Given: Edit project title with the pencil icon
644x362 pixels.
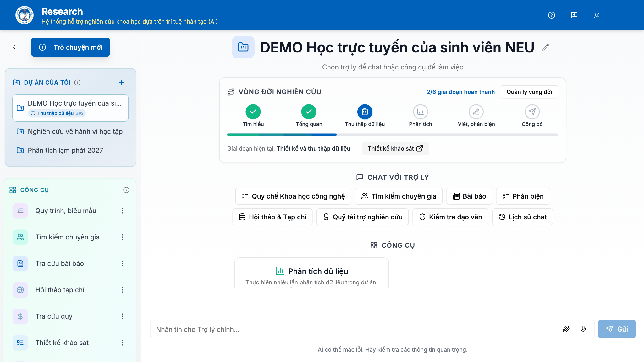Looking at the screenshot, I should (546, 47).
